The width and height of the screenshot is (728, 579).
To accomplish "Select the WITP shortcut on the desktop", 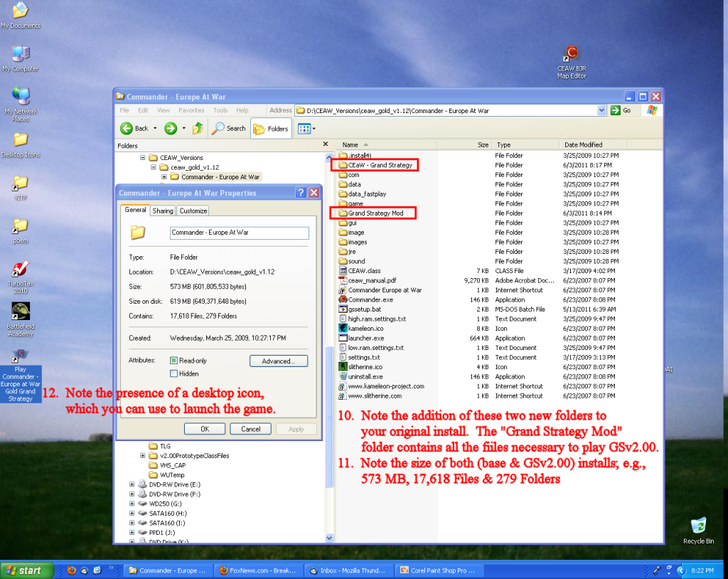I will [21, 188].
